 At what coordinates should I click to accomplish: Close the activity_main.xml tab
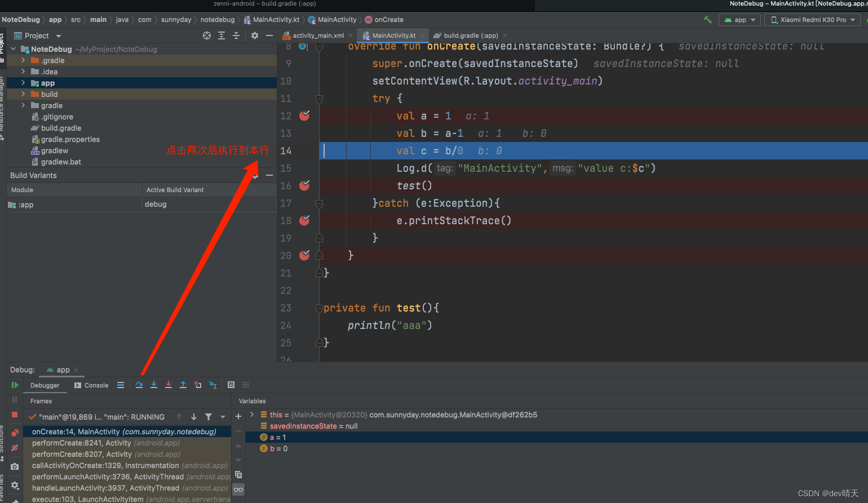pyautogui.click(x=351, y=35)
